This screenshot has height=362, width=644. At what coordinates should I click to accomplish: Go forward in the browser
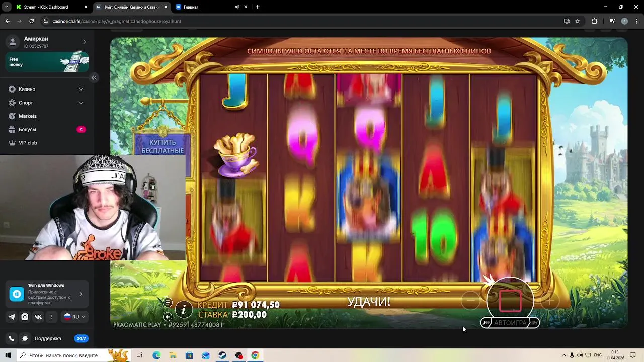pyautogui.click(x=19, y=21)
